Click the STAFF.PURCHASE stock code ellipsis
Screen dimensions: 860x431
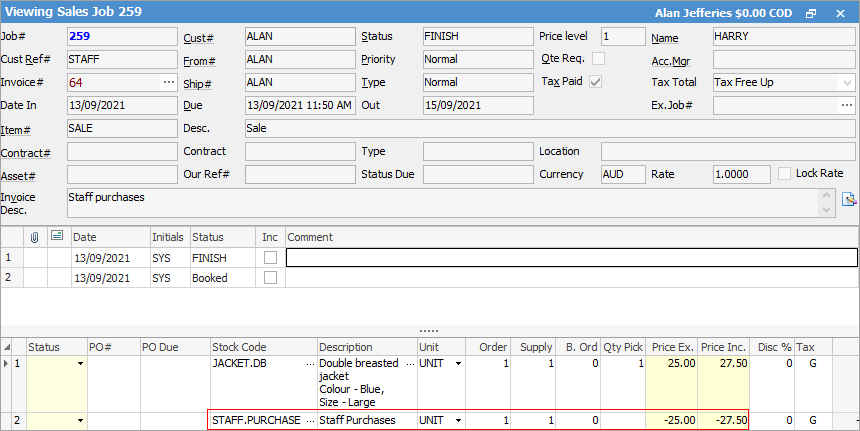[309, 421]
